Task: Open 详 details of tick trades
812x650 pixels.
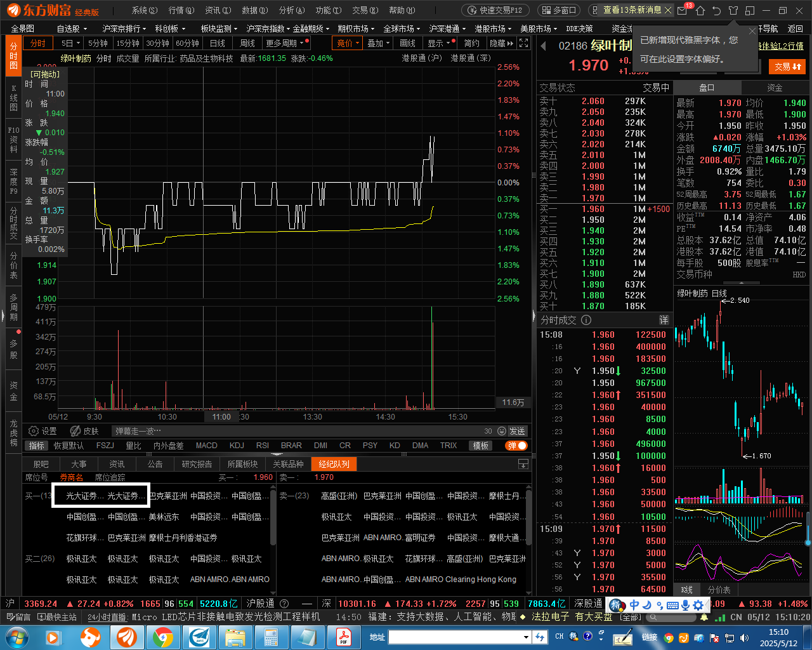Action: (664, 320)
